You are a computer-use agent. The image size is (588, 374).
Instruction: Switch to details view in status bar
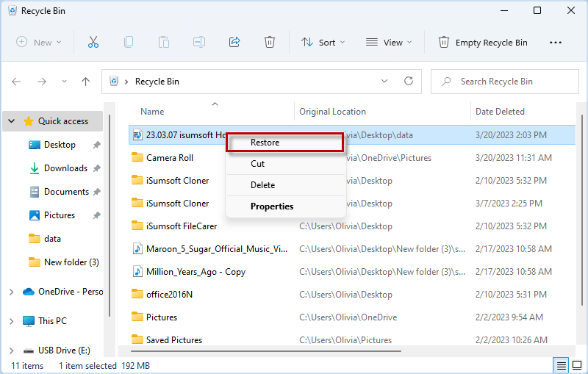coord(561,365)
